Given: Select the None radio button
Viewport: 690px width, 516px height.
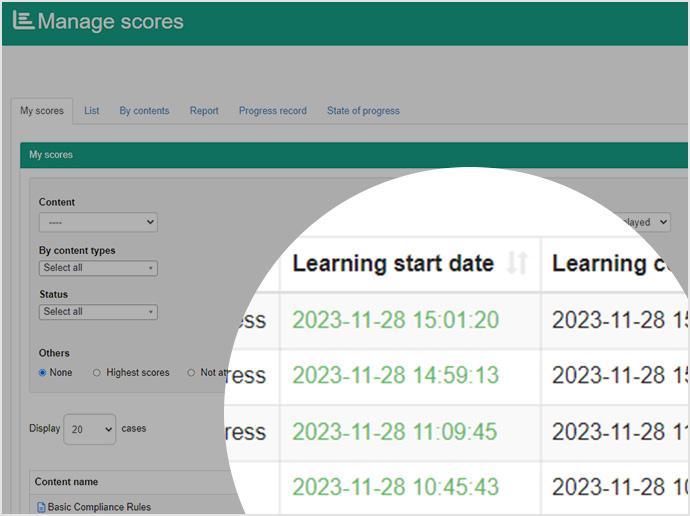Looking at the screenshot, I should 42,373.
